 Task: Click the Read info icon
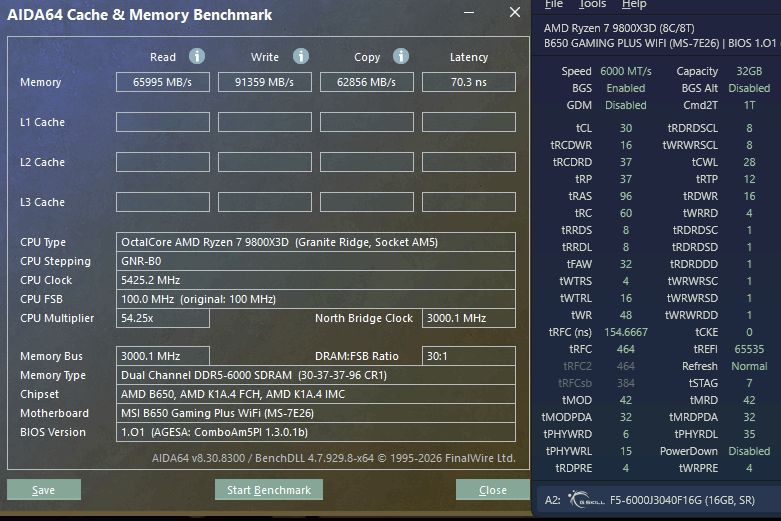click(197, 56)
